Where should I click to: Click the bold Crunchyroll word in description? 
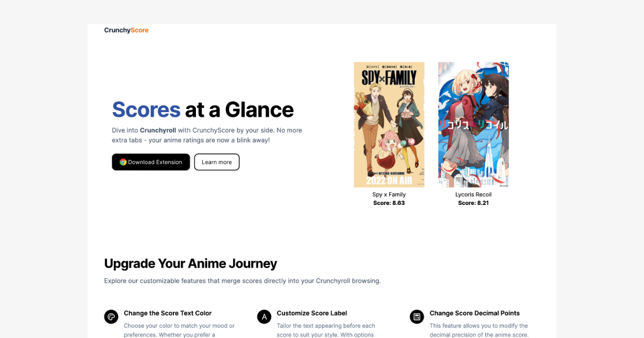(158, 130)
